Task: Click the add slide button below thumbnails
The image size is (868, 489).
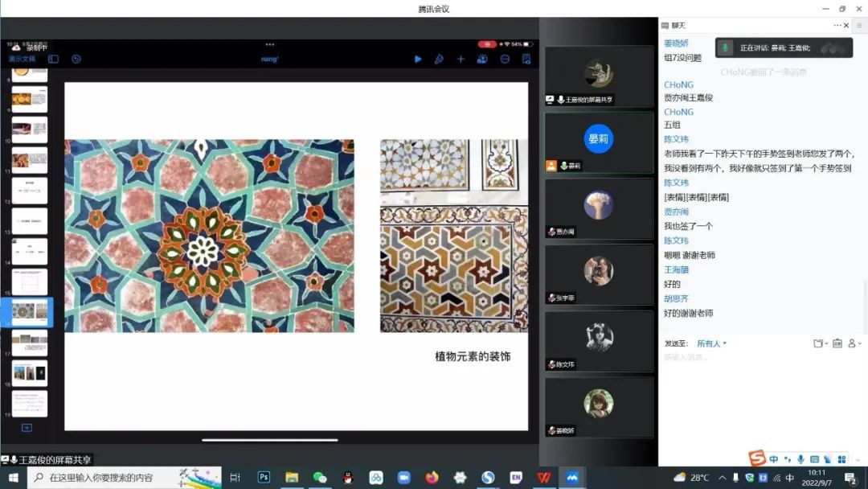Action: click(27, 428)
